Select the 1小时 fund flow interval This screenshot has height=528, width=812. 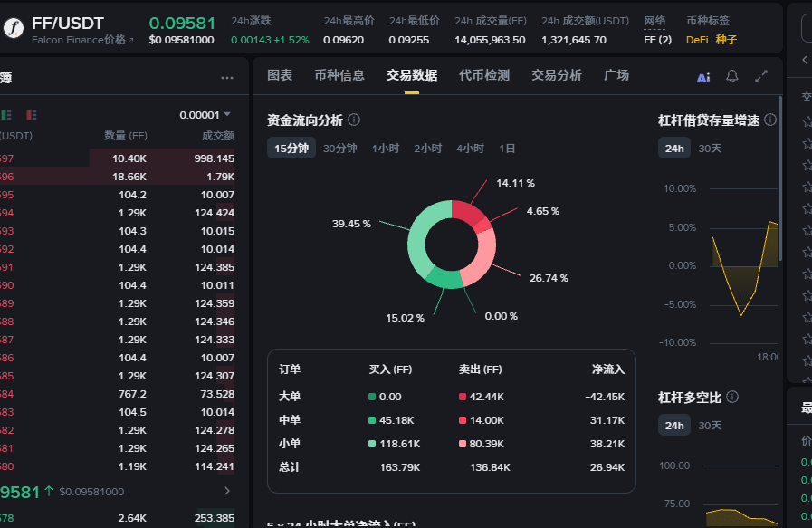pos(386,149)
